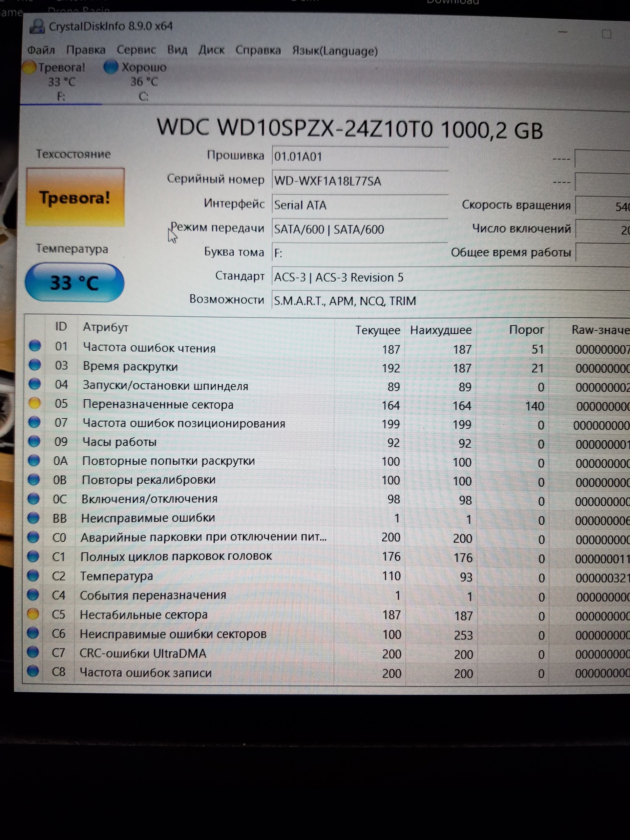Click status dot of attribute C0 Аварийные парковки
Screen dimensions: 630x840
(x=33, y=537)
